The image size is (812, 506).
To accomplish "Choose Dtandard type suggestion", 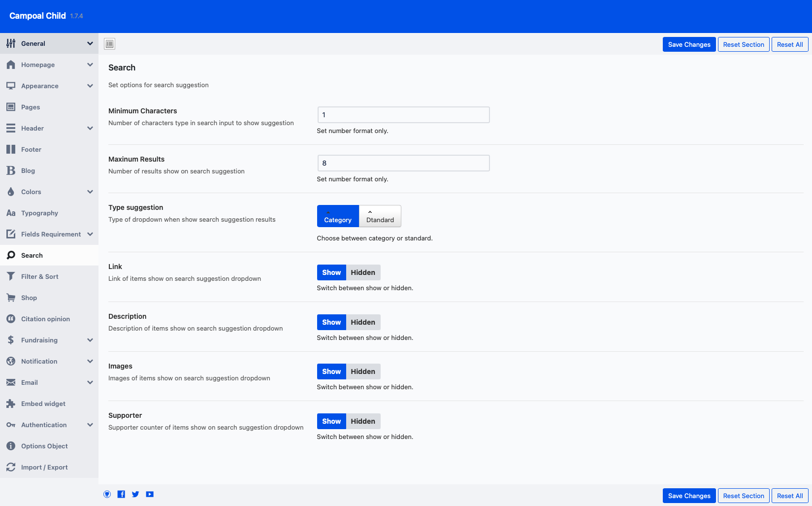I will [380, 216].
